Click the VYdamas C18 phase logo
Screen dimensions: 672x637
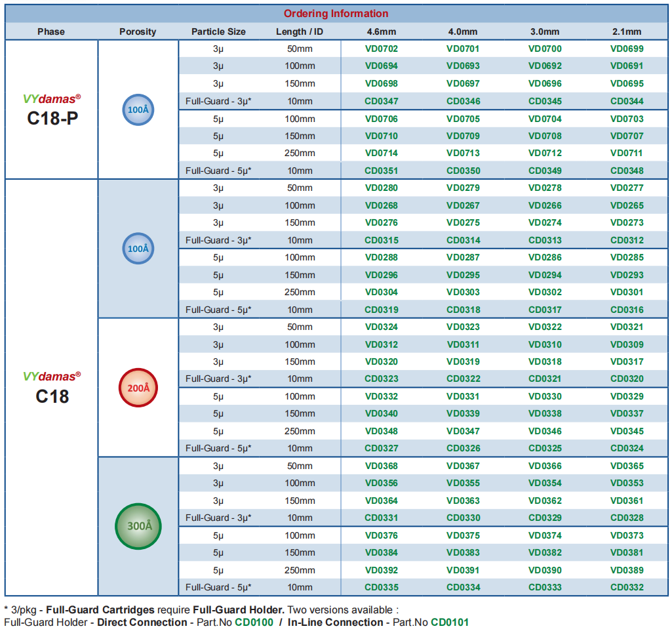tap(52, 388)
